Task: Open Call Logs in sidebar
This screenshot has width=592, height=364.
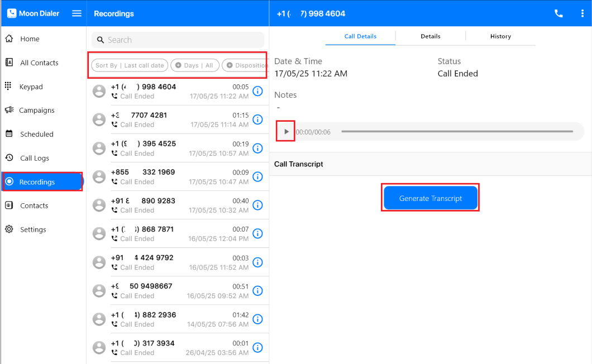Action: (35, 158)
